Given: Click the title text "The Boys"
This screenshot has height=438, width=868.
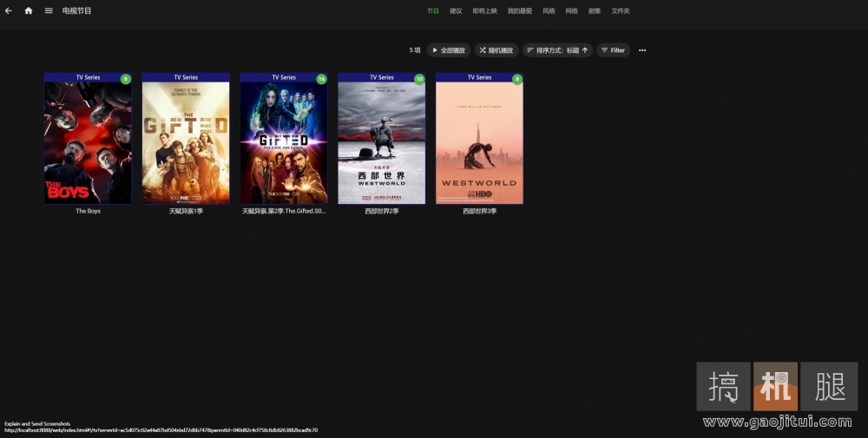Looking at the screenshot, I should 88,211.
